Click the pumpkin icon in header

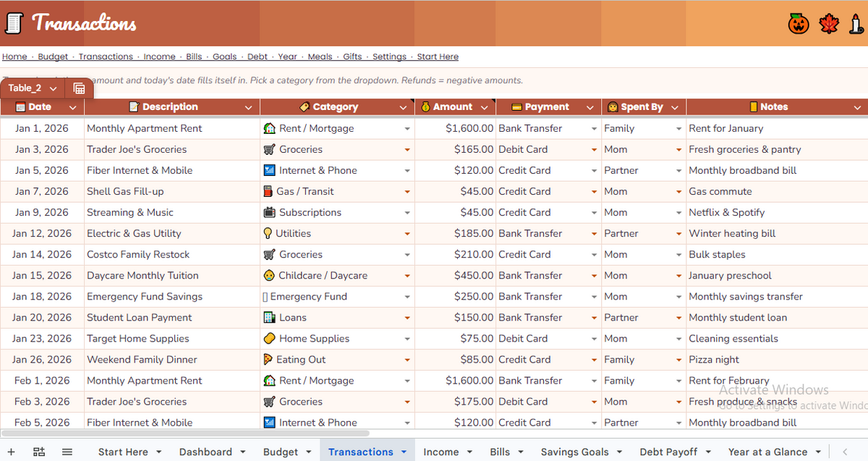[x=799, y=24]
